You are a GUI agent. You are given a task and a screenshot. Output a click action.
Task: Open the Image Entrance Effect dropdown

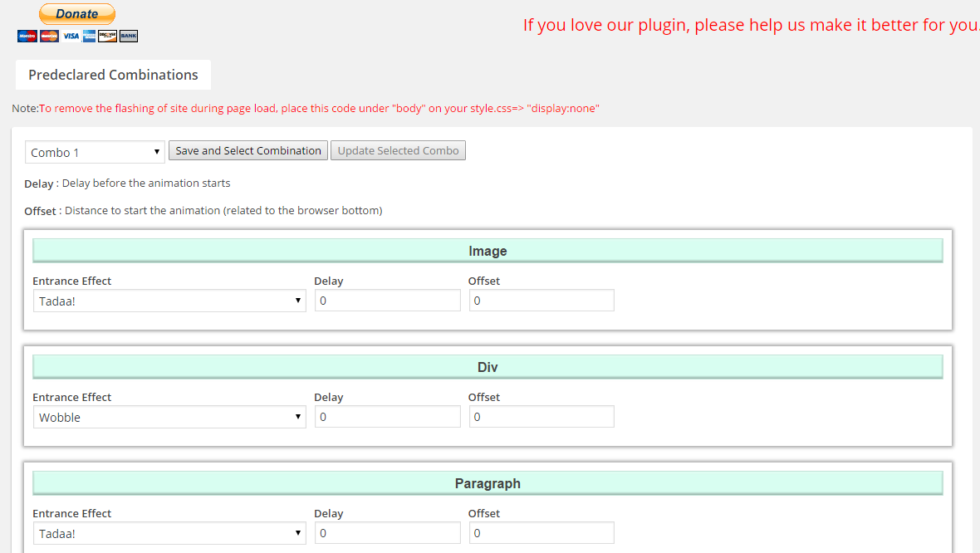tap(169, 301)
